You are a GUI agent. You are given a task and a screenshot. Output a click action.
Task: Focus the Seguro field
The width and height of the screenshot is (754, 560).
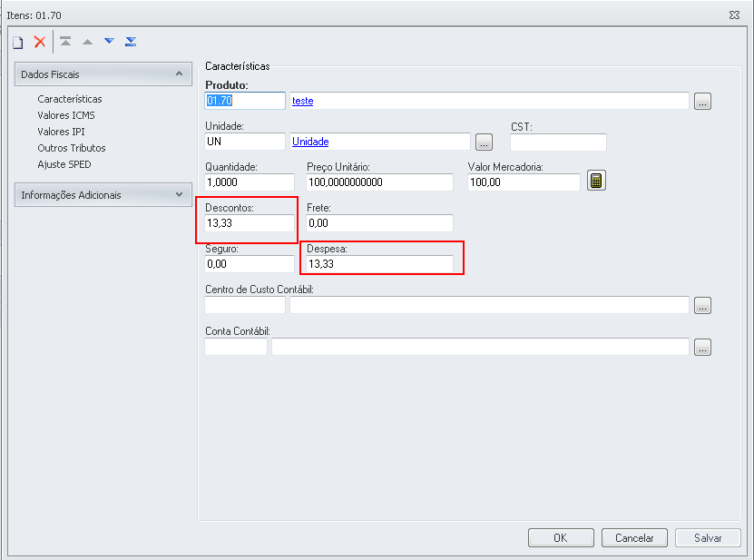pos(250,264)
